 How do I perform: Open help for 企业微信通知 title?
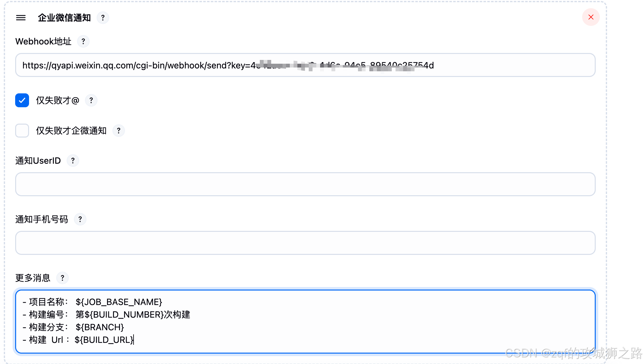click(103, 18)
